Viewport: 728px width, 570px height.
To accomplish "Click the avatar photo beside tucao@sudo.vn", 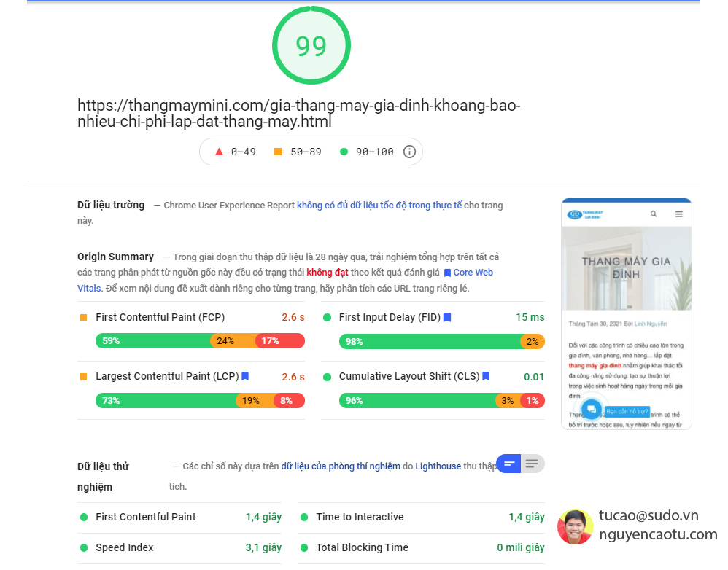I will (x=576, y=526).
